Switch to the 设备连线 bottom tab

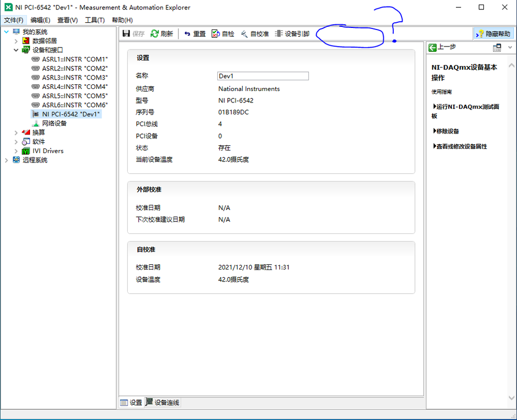tap(163, 402)
